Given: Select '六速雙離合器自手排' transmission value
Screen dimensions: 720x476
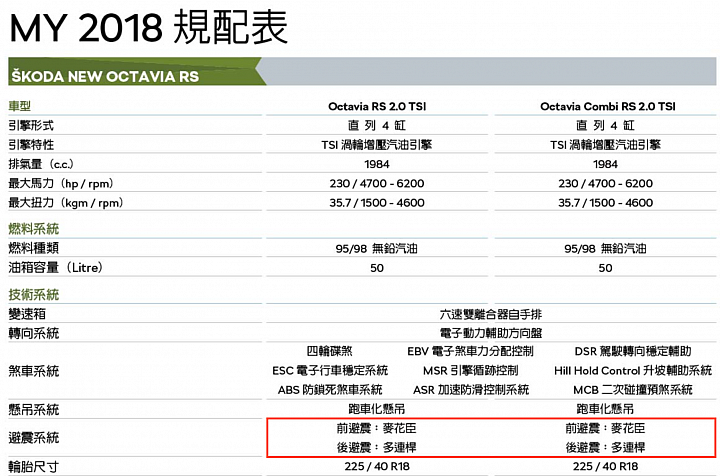Looking at the screenshot, I should [490, 314].
